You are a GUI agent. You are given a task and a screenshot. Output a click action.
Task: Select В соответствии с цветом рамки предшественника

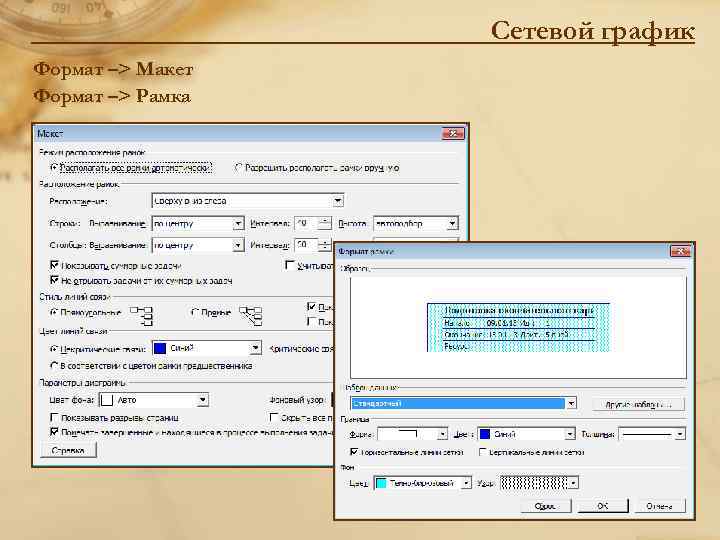(151, 366)
